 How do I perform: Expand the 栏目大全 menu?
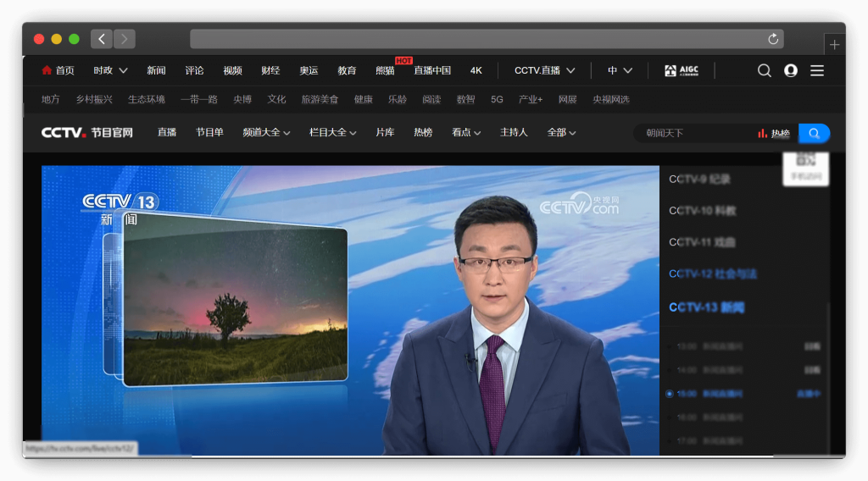click(x=332, y=133)
